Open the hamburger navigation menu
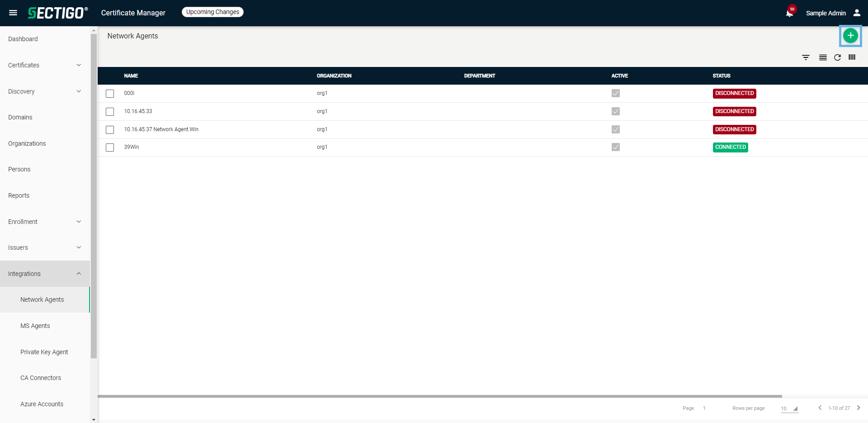 click(x=13, y=13)
